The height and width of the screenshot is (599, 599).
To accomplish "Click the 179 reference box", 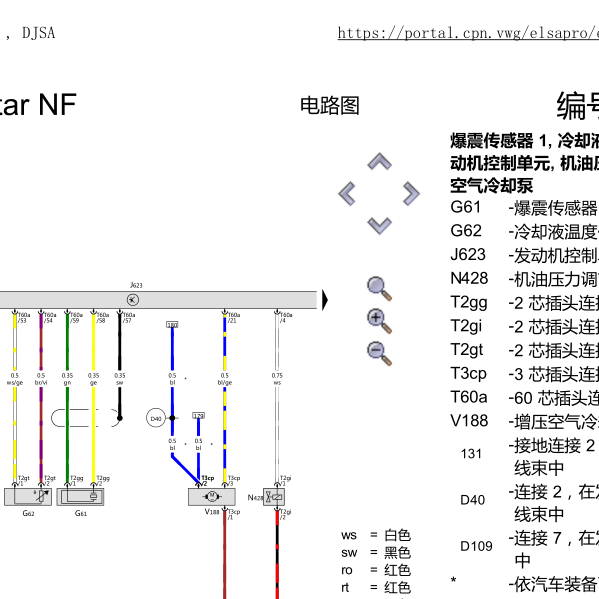I will [x=198, y=415].
